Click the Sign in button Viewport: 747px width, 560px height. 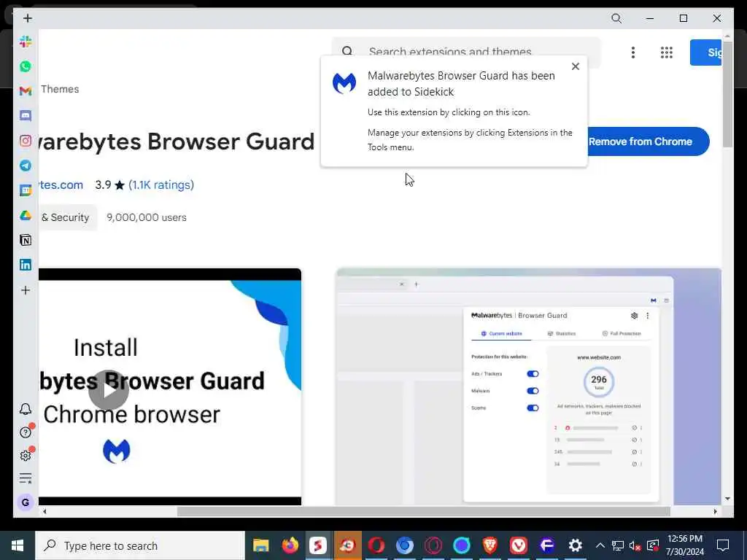click(x=706, y=52)
